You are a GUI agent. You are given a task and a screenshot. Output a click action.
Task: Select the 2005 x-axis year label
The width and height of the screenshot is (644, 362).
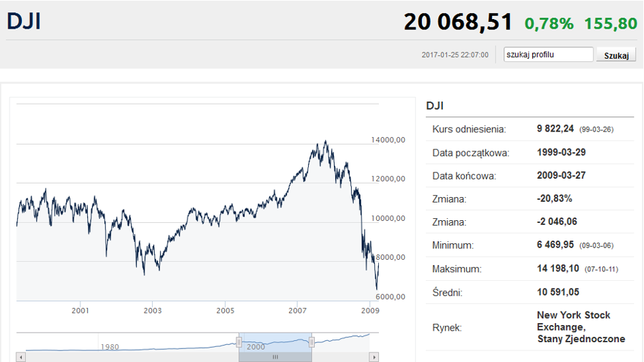pyautogui.click(x=225, y=311)
